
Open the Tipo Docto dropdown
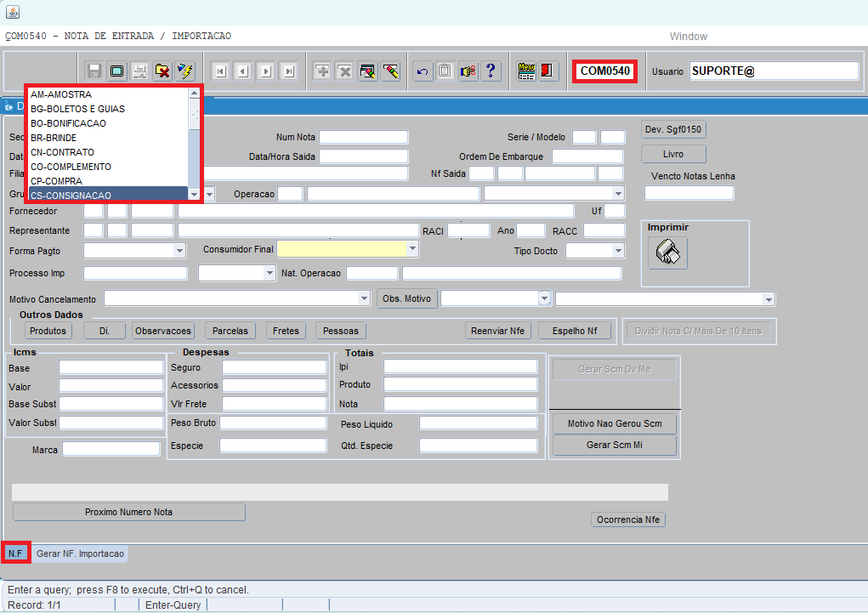[x=618, y=251]
